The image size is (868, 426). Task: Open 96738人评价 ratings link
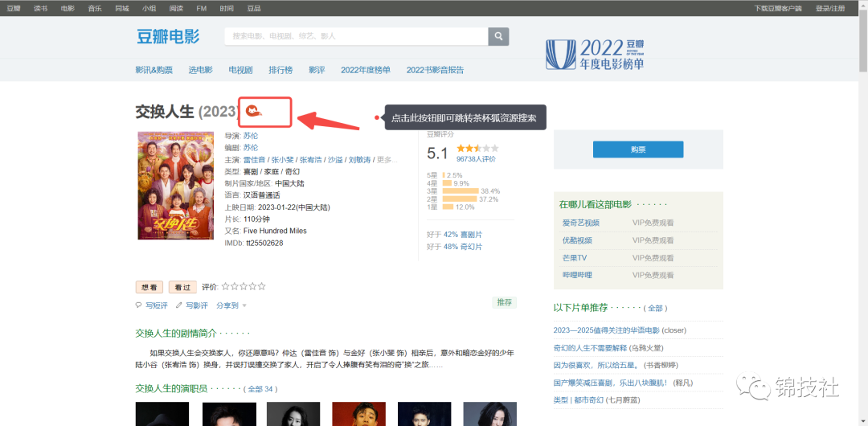[x=476, y=159]
